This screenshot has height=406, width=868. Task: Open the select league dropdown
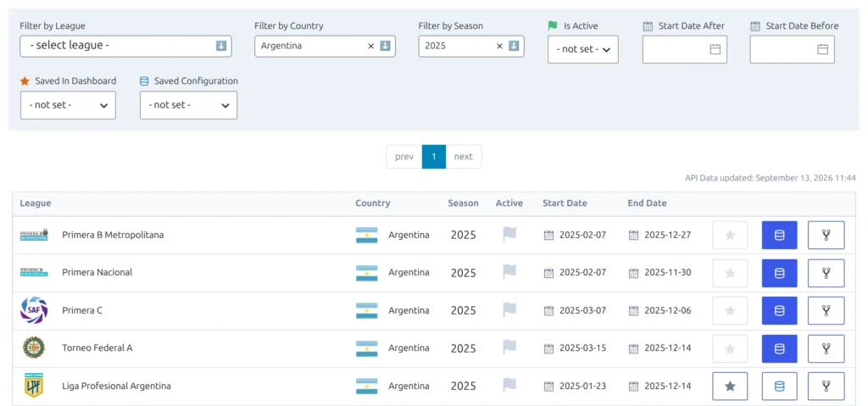coord(125,46)
